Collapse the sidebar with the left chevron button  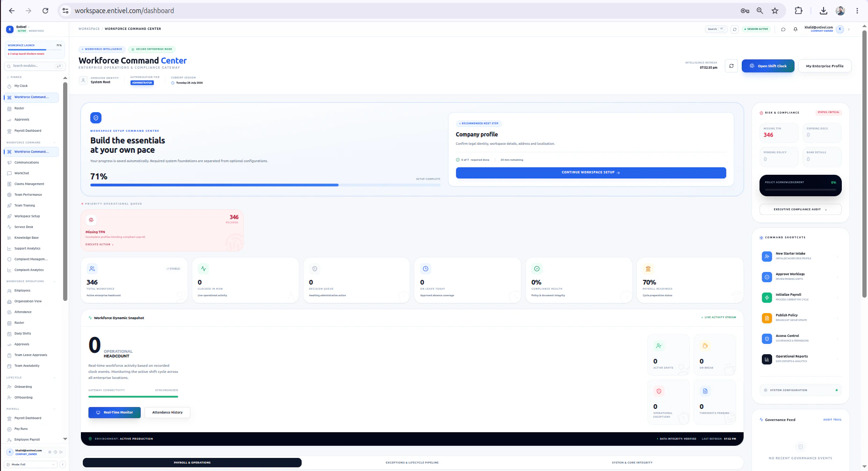click(x=63, y=464)
